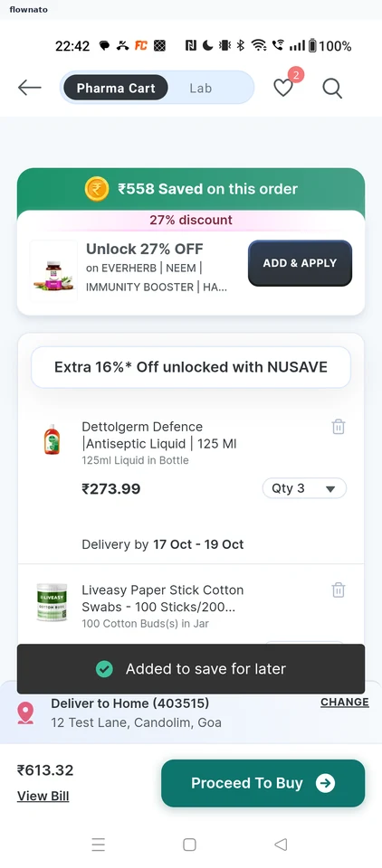
Task: Click Proceed To Buy button
Action: pyautogui.click(x=263, y=783)
